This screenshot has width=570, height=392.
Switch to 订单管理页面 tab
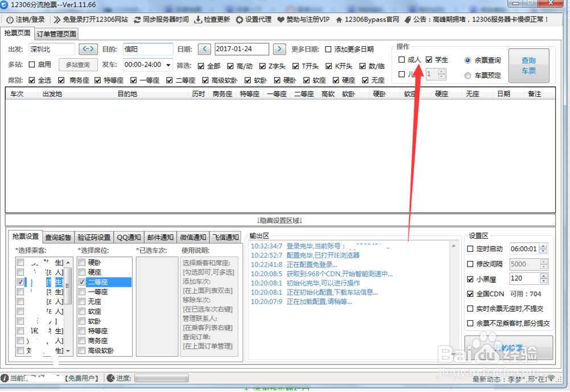pyautogui.click(x=56, y=34)
